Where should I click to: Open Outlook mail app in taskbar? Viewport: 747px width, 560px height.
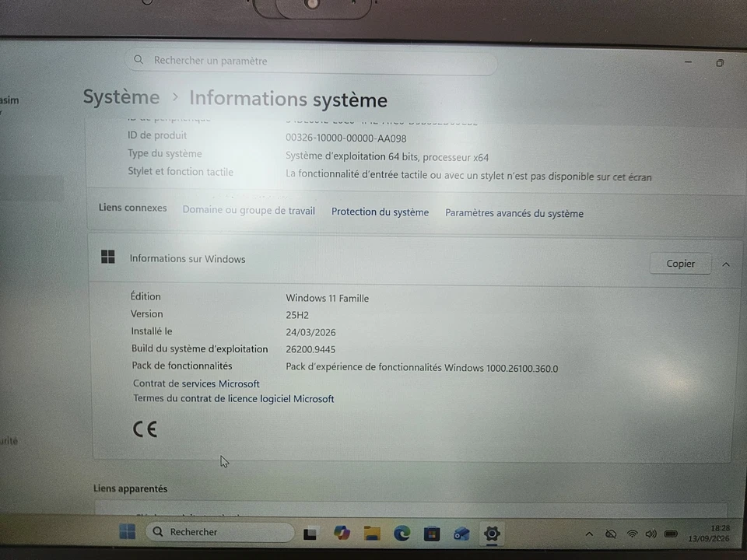[x=461, y=534]
